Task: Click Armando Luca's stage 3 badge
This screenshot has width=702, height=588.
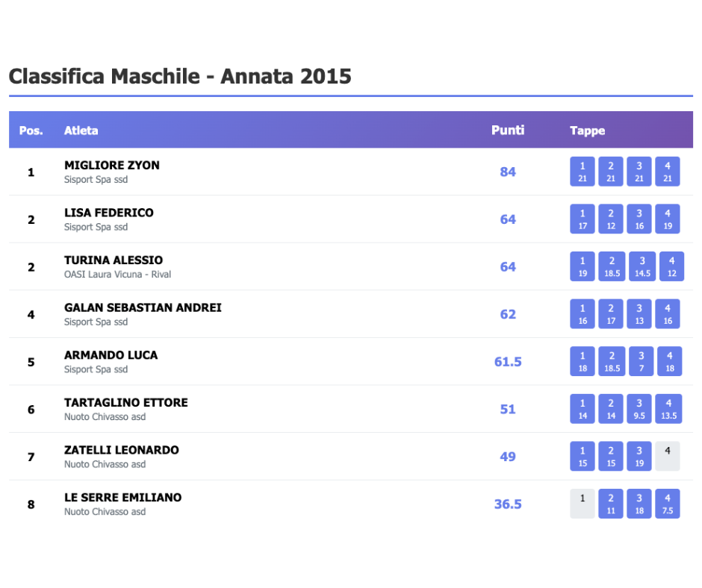Action: [641, 362]
